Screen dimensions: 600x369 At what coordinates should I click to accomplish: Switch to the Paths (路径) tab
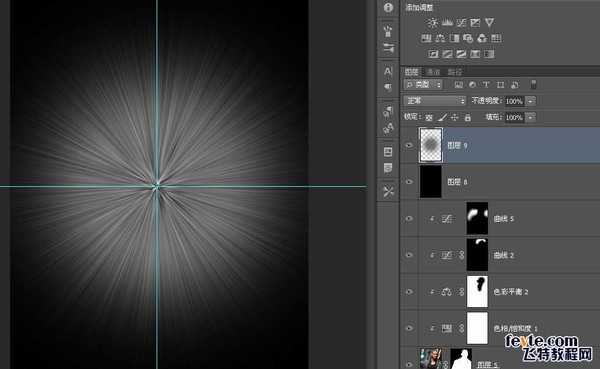[455, 72]
